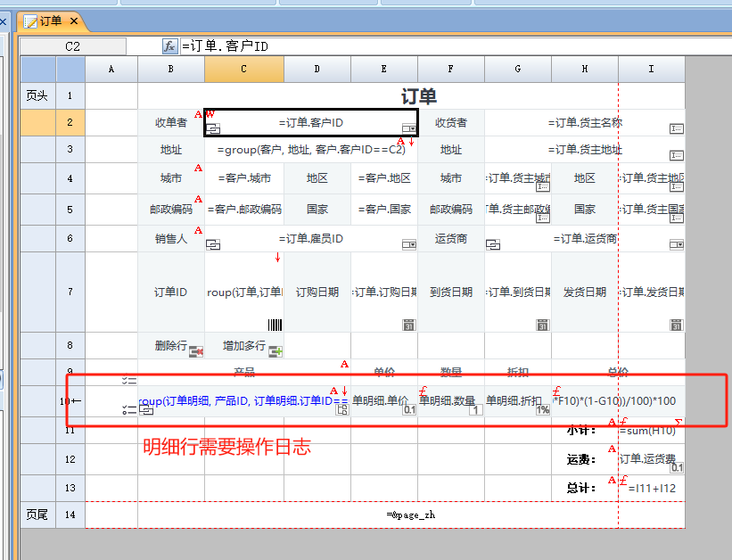Click the text widget icon in the 订单.货主名称 cell
732x560 pixels.
coord(677,129)
